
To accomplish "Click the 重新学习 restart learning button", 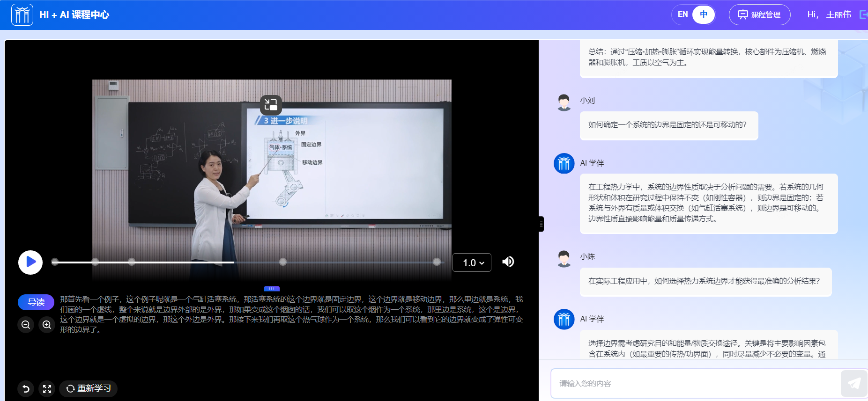I will [x=89, y=388].
